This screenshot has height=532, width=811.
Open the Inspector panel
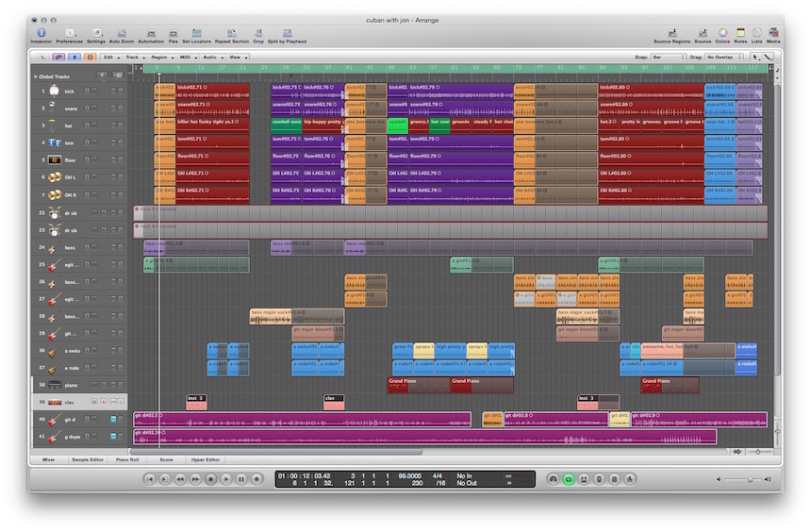click(41, 33)
